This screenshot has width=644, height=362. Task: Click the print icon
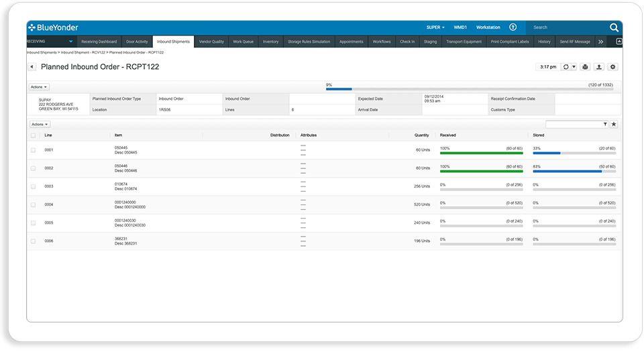(585, 66)
